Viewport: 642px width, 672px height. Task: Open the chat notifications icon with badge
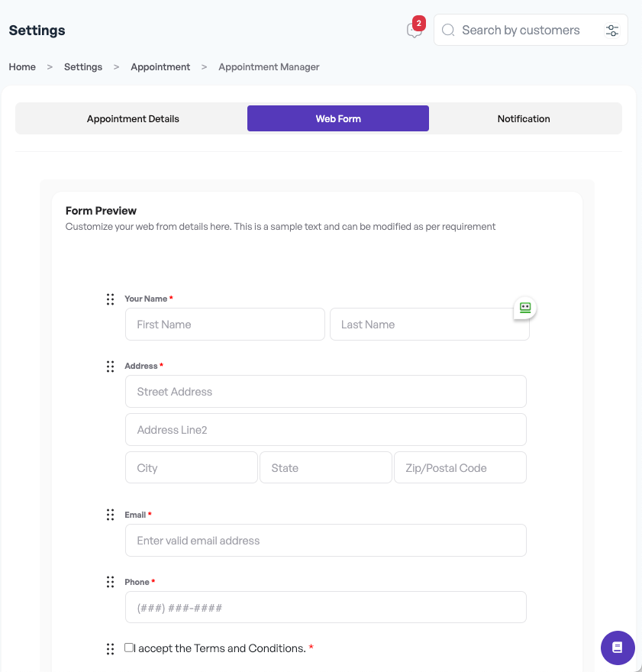pyautogui.click(x=415, y=30)
